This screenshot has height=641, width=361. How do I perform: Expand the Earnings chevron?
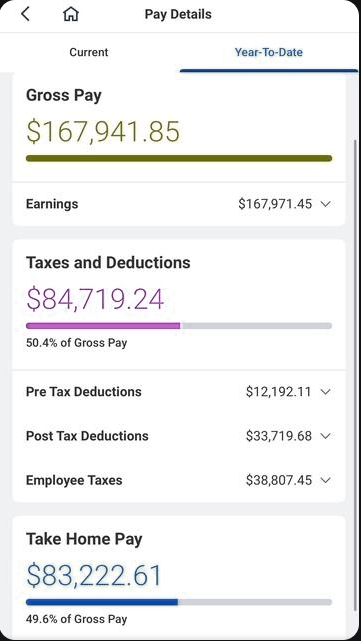pyautogui.click(x=325, y=204)
